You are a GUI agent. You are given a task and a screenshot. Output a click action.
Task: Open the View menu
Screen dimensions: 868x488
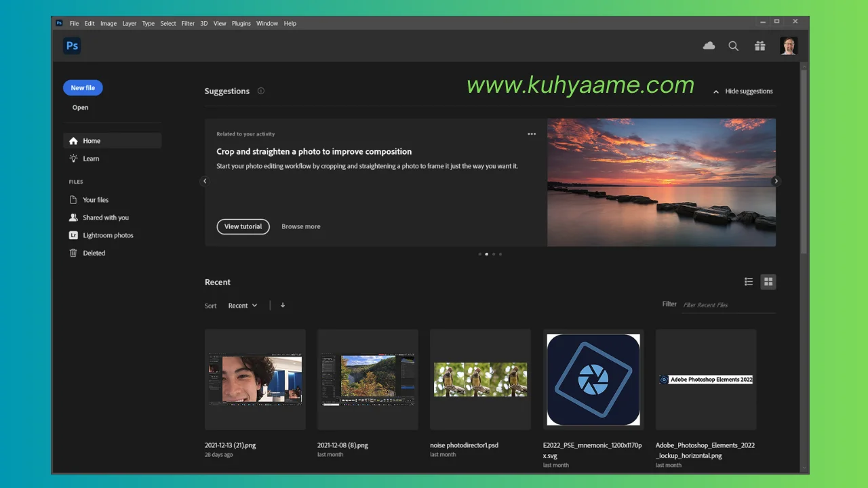220,23
